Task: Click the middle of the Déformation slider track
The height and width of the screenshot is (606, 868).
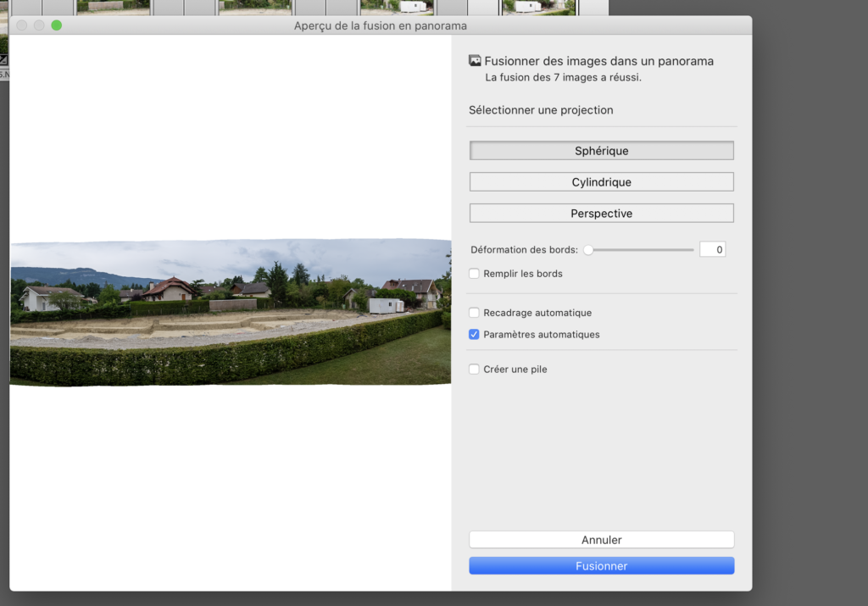Action: (641, 250)
